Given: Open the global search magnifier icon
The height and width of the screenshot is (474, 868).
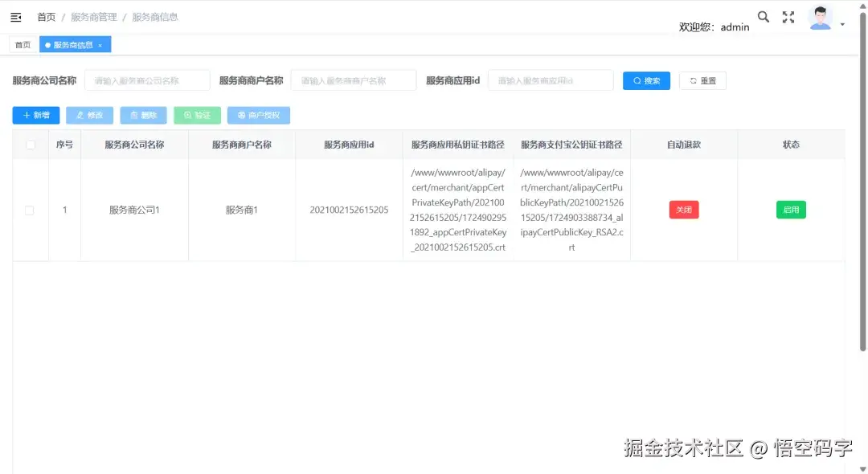Looking at the screenshot, I should [x=763, y=16].
